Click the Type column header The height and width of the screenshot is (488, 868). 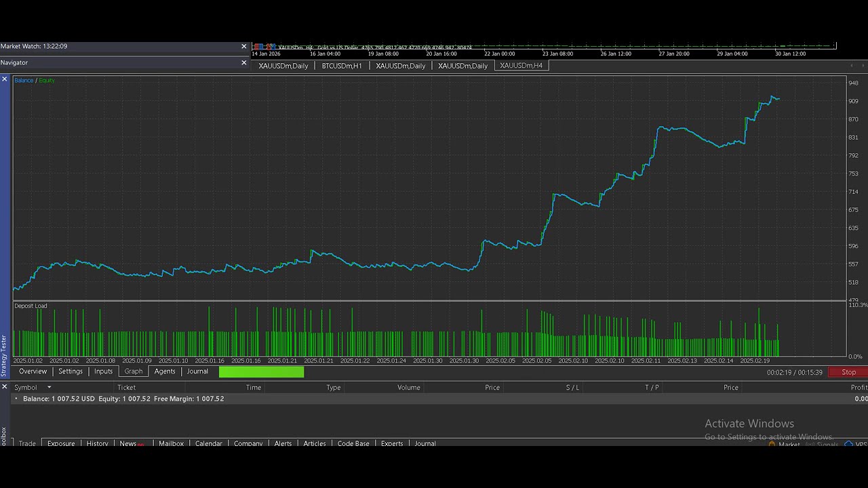coord(334,388)
